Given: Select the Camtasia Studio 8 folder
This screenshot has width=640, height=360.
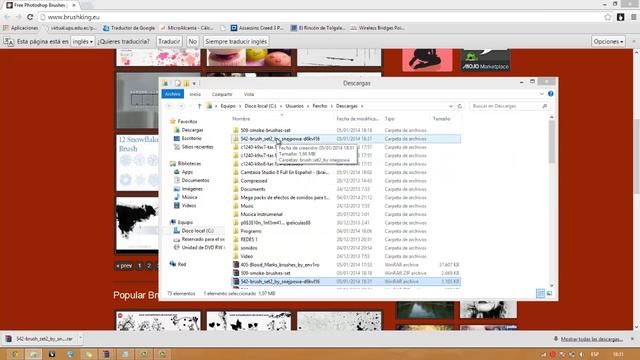Looking at the screenshot, I should (x=346, y=172).
